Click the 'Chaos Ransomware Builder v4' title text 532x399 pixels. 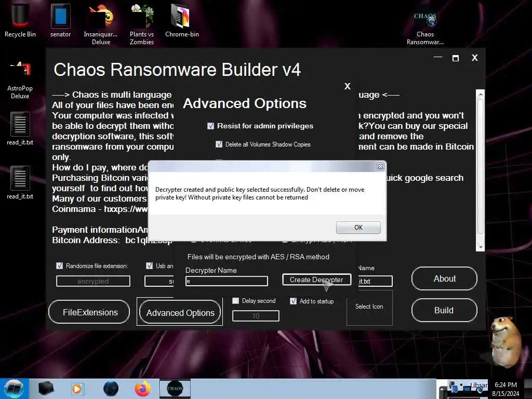click(x=177, y=70)
